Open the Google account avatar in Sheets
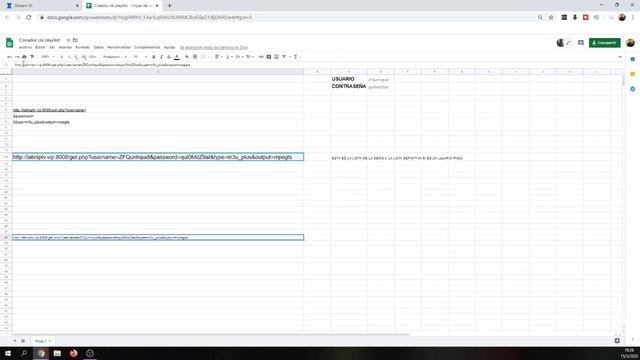Image resolution: width=640 pixels, height=360 pixels. (630, 42)
